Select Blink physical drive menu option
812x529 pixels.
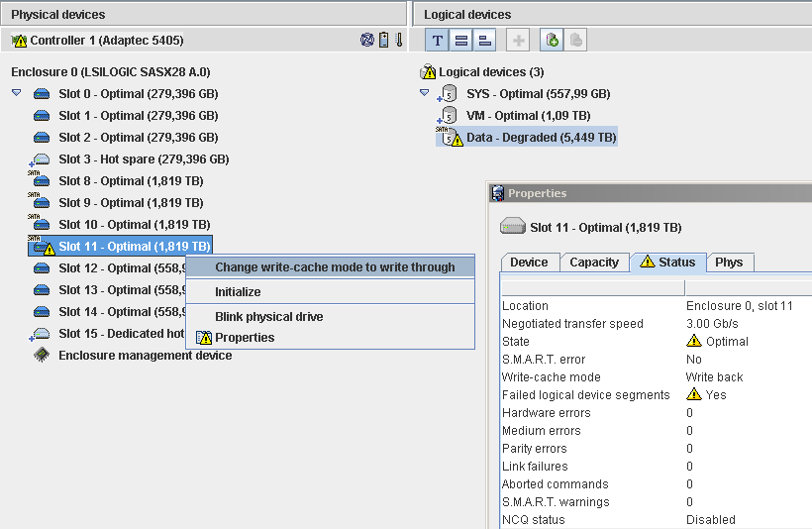268,317
